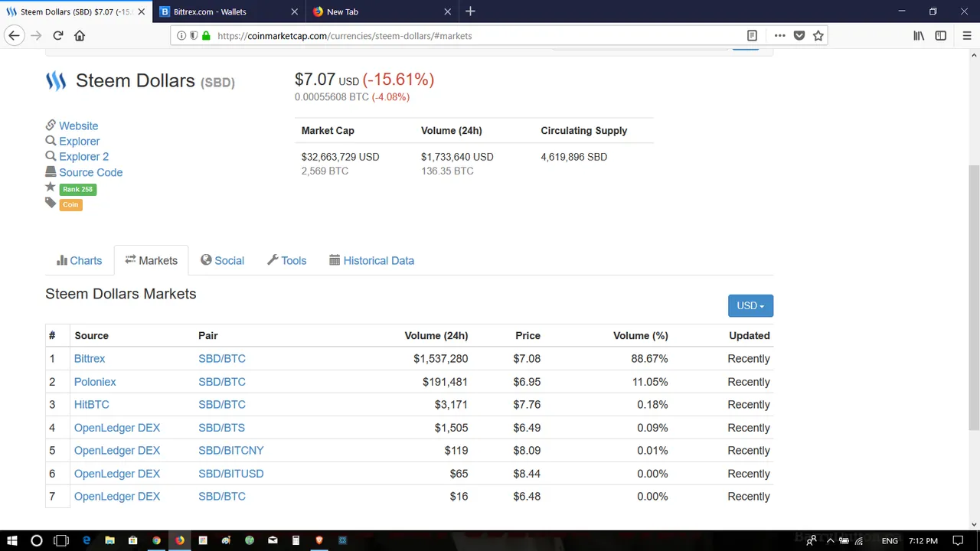Open a new browser tab
The height and width of the screenshot is (551, 980).
(x=470, y=11)
